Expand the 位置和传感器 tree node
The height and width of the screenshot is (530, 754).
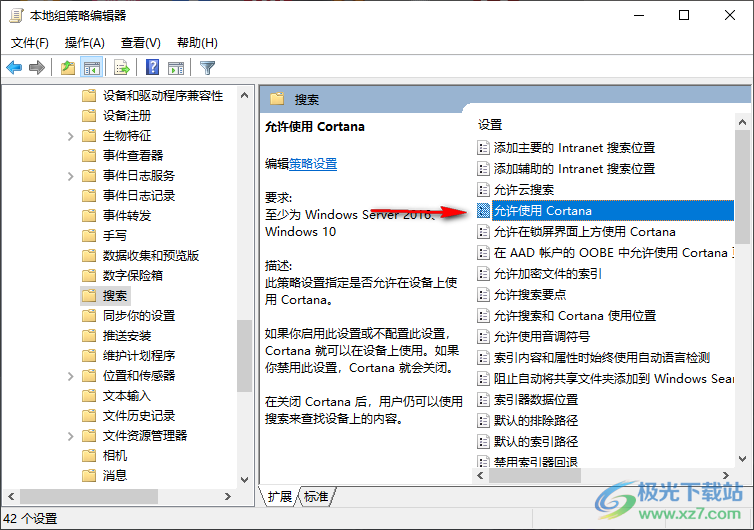pos(71,376)
